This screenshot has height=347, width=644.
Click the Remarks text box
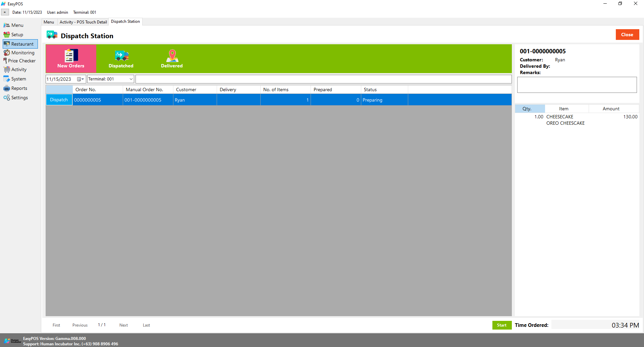577,85
